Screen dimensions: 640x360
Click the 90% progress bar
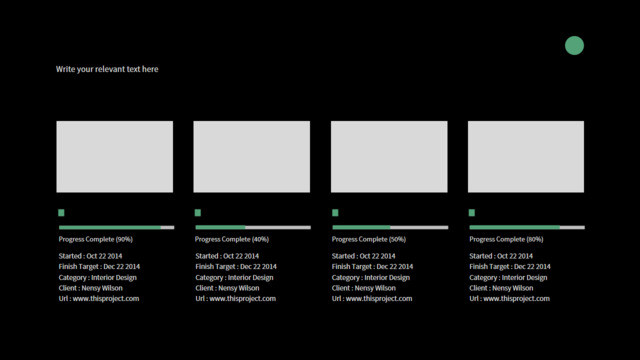click(116, 227)
